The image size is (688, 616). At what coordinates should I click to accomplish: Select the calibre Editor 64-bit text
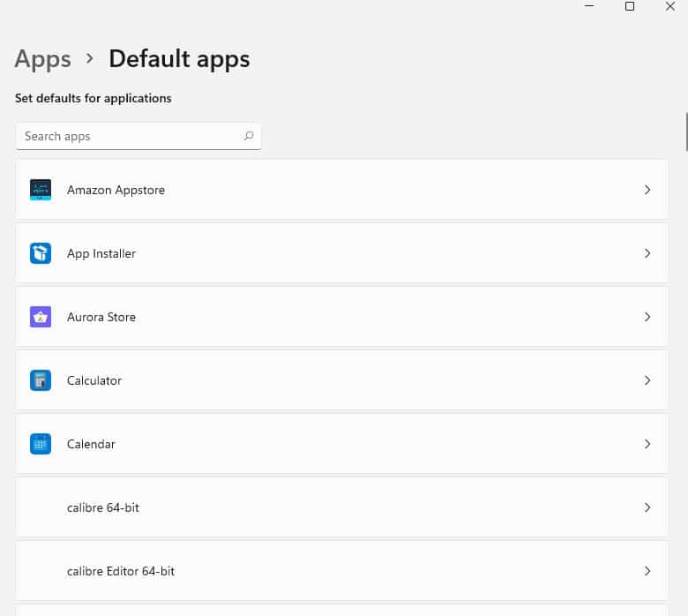(x=121, y=571)
